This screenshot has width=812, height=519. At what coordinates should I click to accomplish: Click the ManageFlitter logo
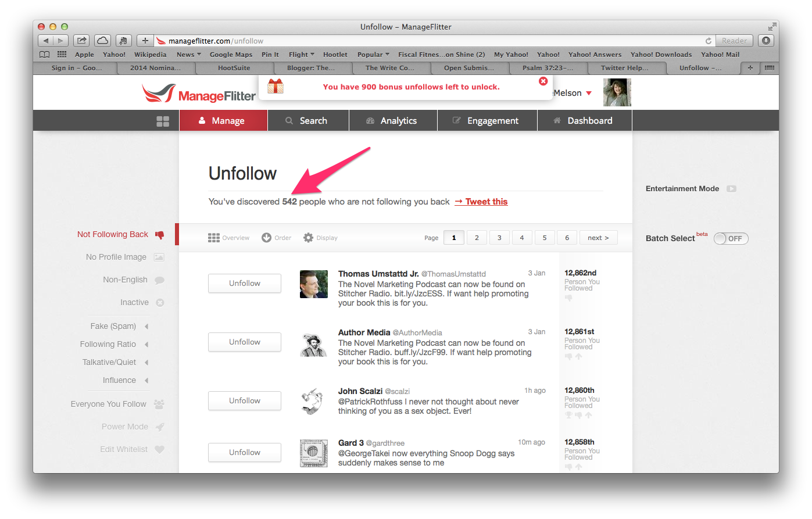tap(199, 94)
